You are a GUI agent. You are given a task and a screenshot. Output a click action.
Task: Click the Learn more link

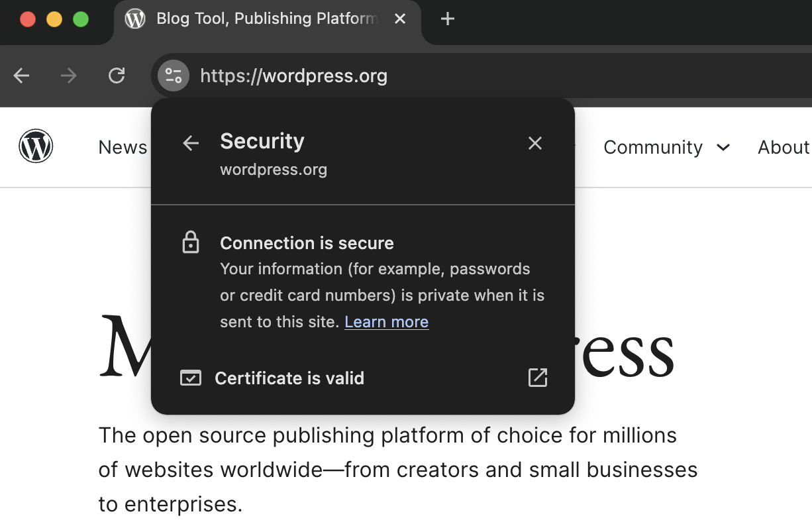pyautogui.click(x=386, y=322)
